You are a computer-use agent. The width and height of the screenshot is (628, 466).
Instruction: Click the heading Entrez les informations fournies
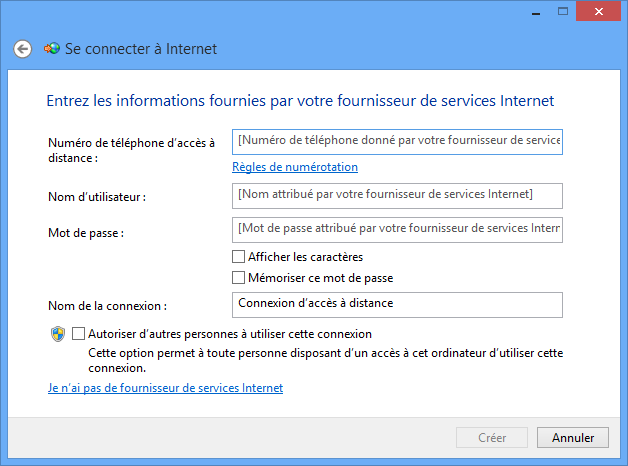coord(300,100)
